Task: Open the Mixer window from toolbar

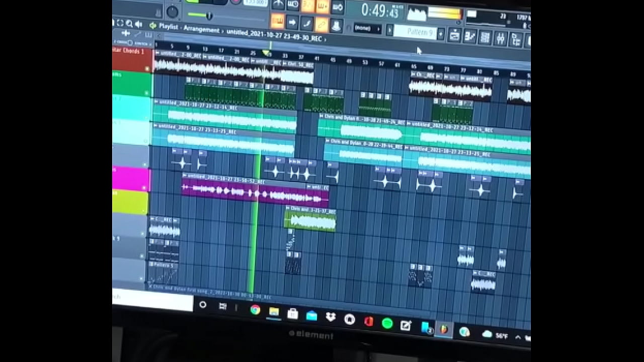Action: (x=501, y=38)
